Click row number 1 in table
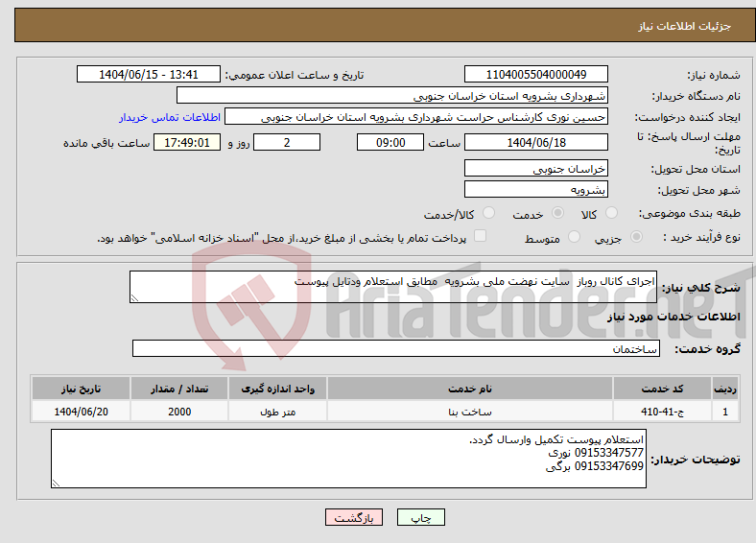Viewport: 756px width, 543px height. pos(725,412)
